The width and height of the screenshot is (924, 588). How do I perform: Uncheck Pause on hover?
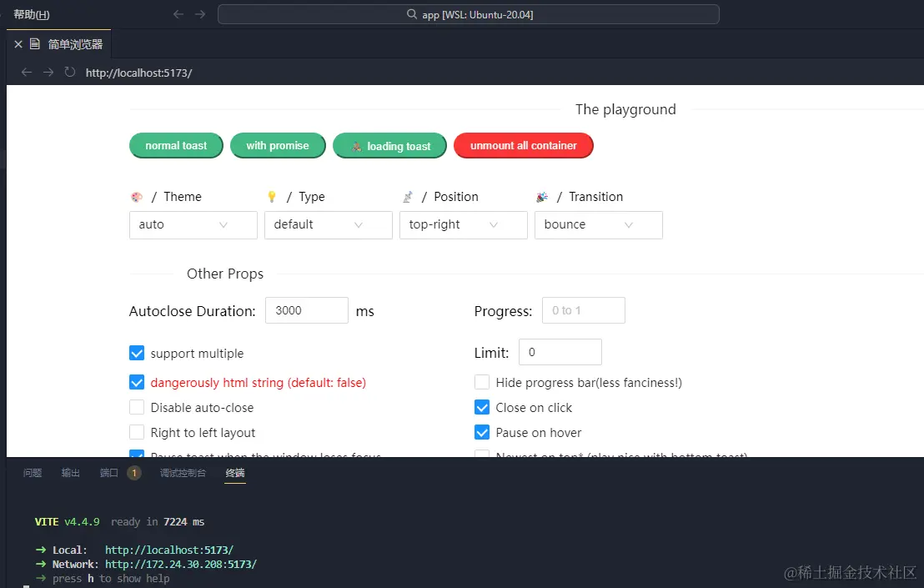482,433
